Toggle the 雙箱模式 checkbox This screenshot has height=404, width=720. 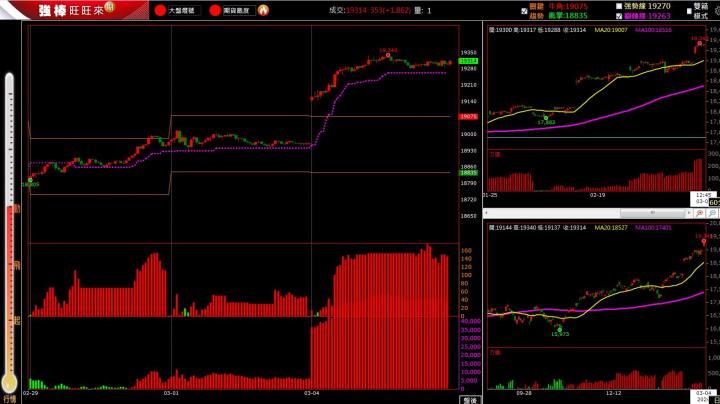pos(689,11)
